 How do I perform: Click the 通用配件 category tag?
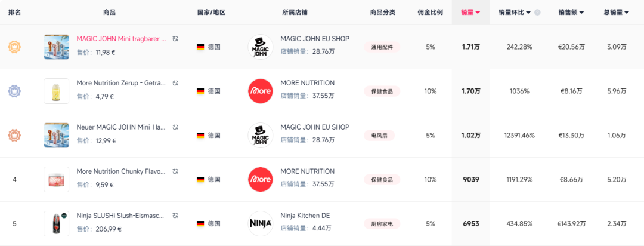[x=382, y=47]
